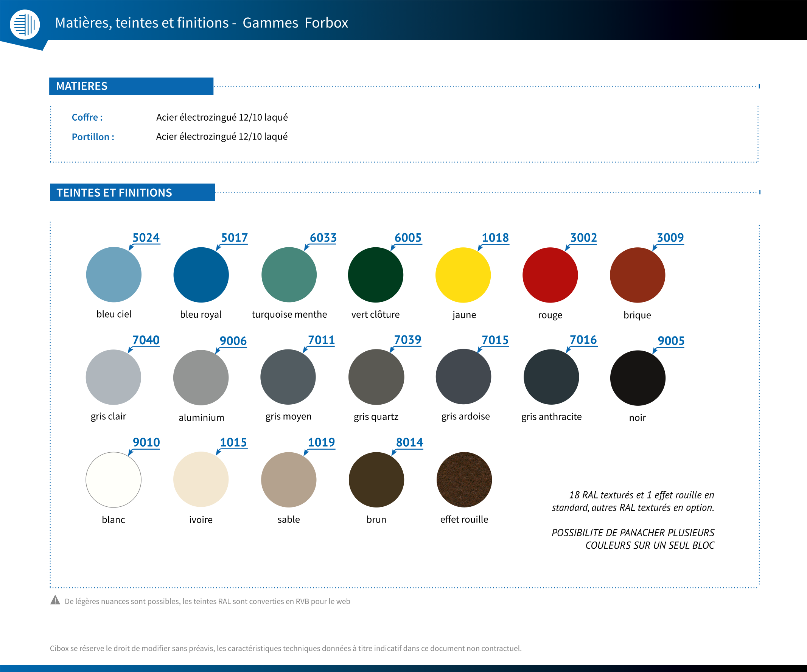Image resolution: width=807 pixels, height=672 pixels.
Task: Click RAL code 7040
Action: coord(146,340)
